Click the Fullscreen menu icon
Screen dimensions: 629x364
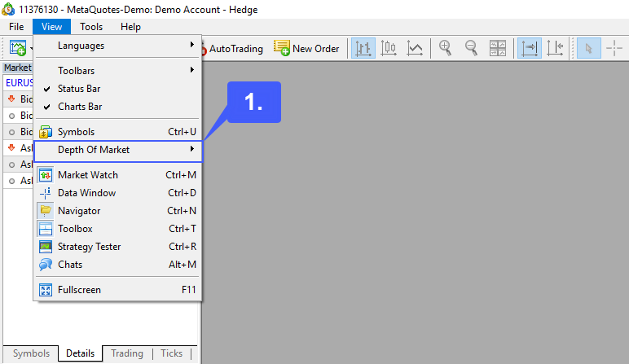pyautogui.click(x=46, y=290)
